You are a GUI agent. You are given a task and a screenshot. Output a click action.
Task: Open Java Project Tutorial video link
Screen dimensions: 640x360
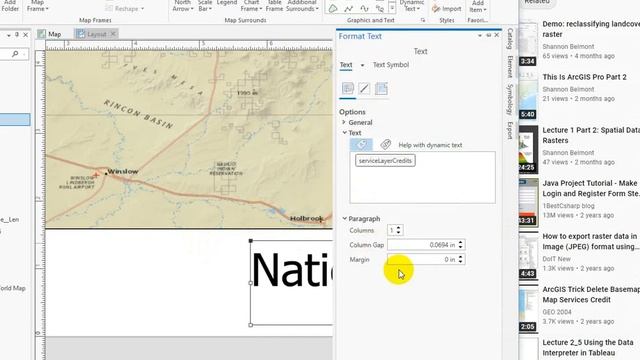pos(591,188)
